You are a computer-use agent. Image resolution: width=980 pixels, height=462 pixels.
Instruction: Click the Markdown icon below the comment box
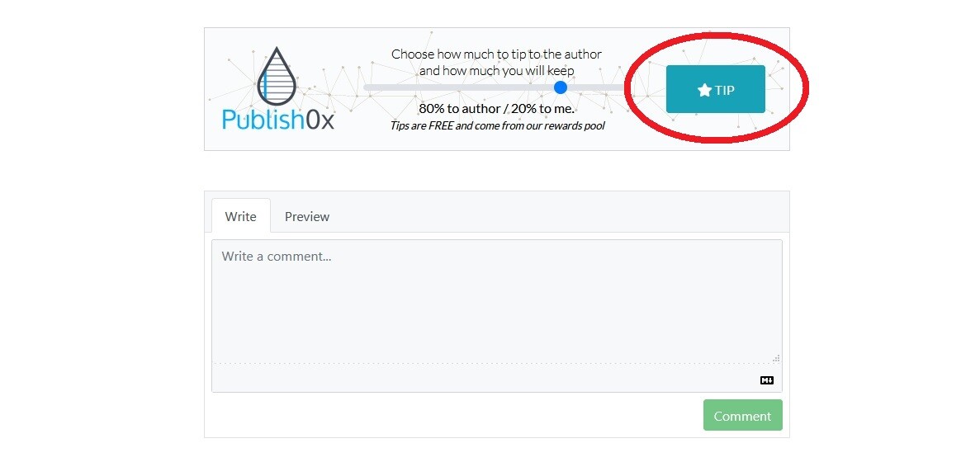click(x=767, y=380)
